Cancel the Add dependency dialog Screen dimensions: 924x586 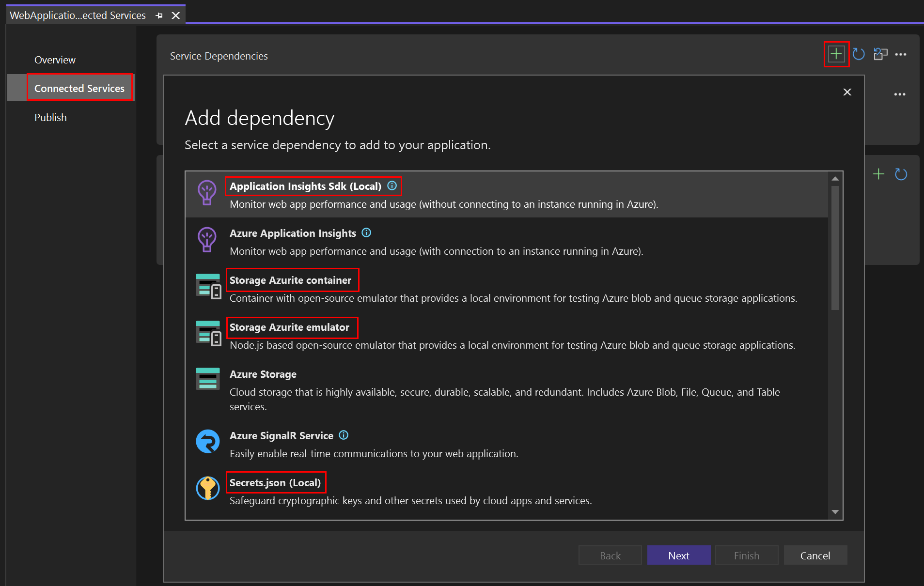click(815, 555)
